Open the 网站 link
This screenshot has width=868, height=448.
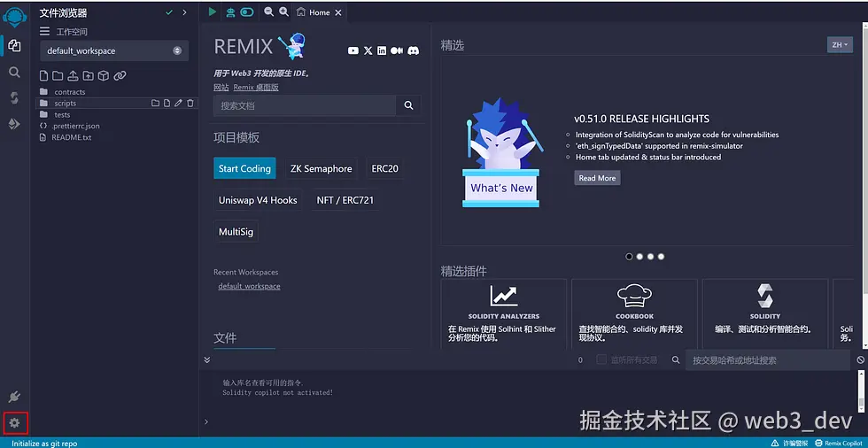221,88
